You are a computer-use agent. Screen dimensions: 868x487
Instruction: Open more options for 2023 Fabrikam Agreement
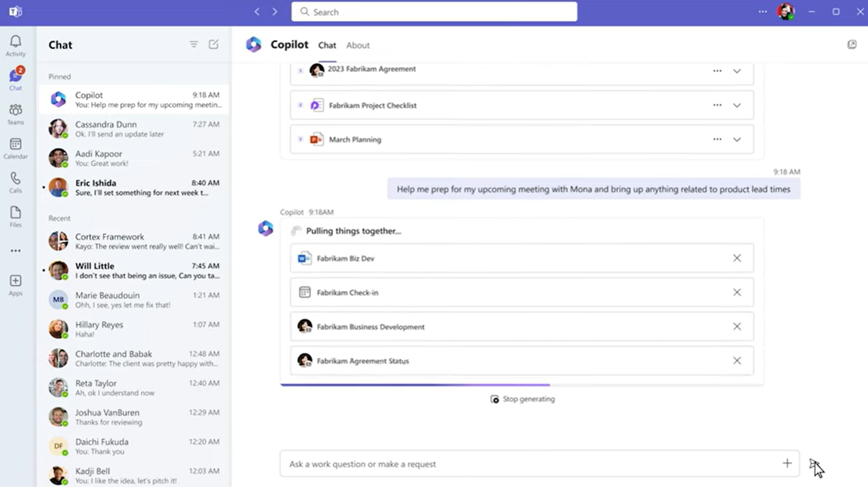click(717, 71)
